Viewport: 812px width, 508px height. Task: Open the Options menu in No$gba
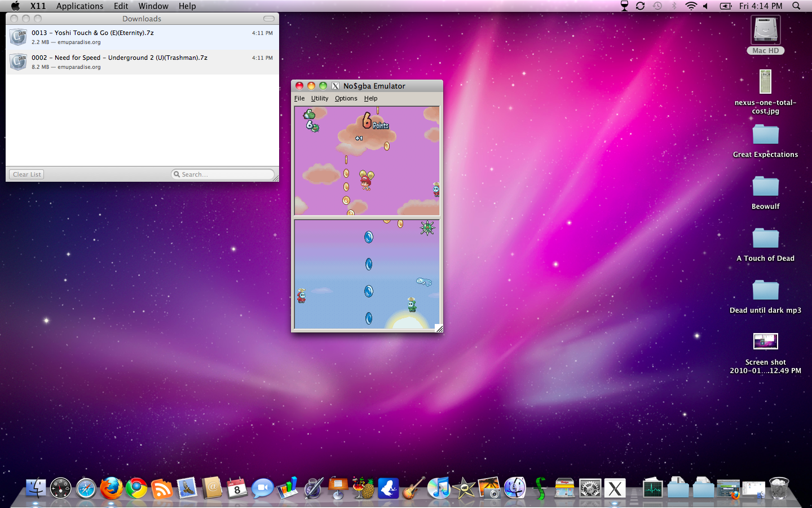click(346, 98)
